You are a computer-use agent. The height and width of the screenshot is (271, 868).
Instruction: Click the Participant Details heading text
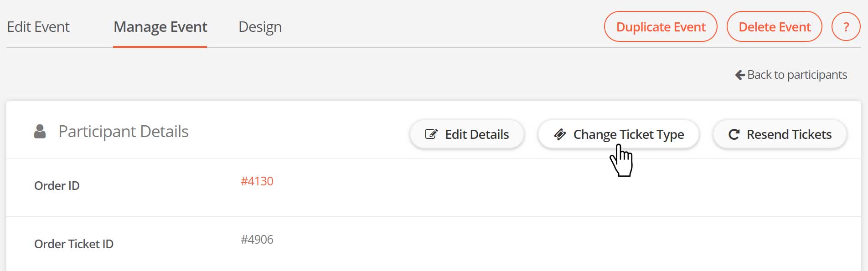click(x=124, y=132)
